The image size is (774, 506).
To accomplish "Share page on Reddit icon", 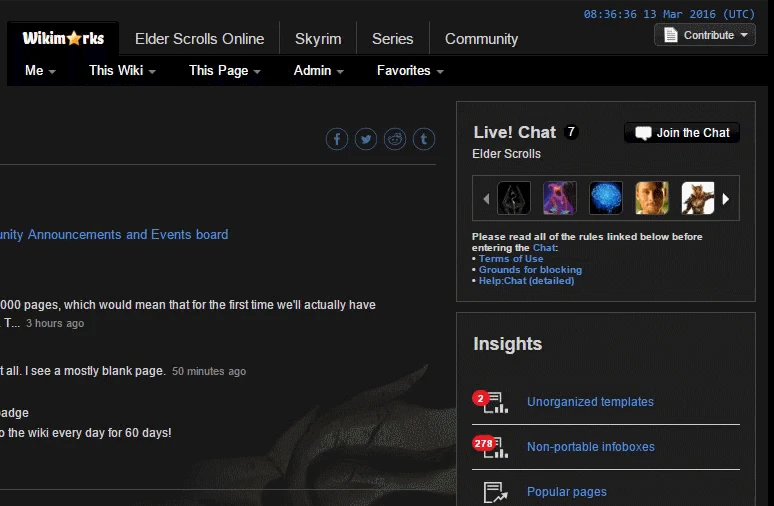I will pos(395,139).
